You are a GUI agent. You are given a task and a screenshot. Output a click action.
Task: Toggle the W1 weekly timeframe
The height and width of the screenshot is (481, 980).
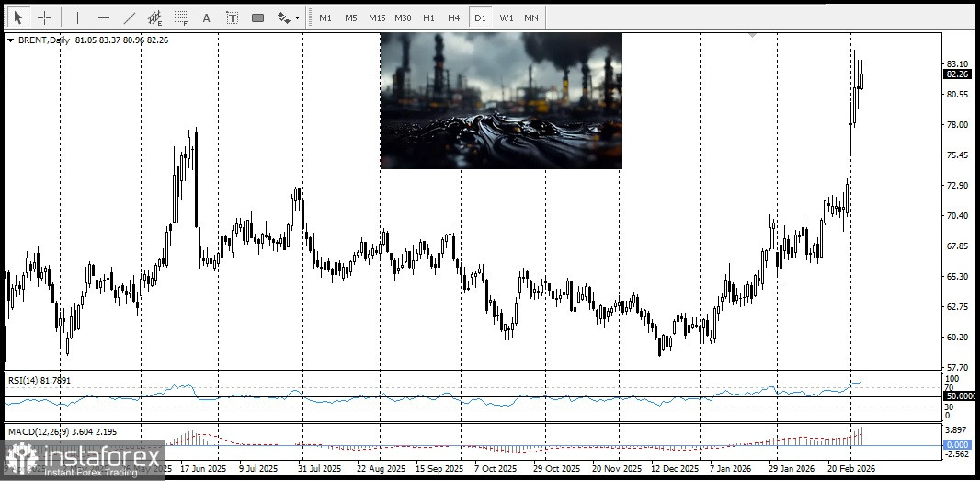507,17
